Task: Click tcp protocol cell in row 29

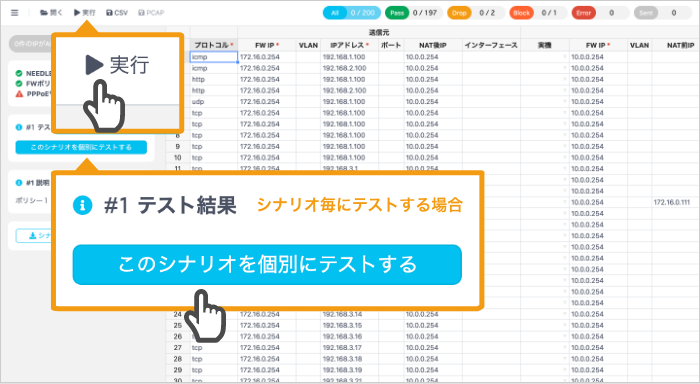Action: [x=214, y=370]
